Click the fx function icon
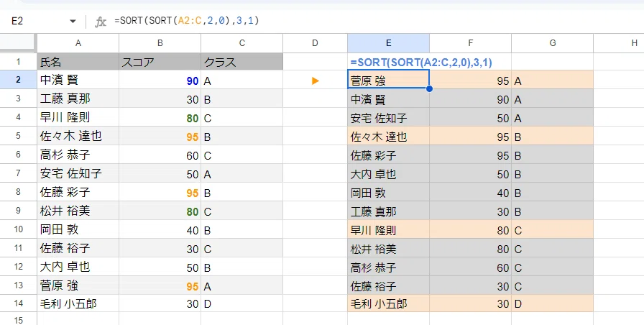Screen dimensions: 644x325 pyautogui.click(x=100, y=22)
